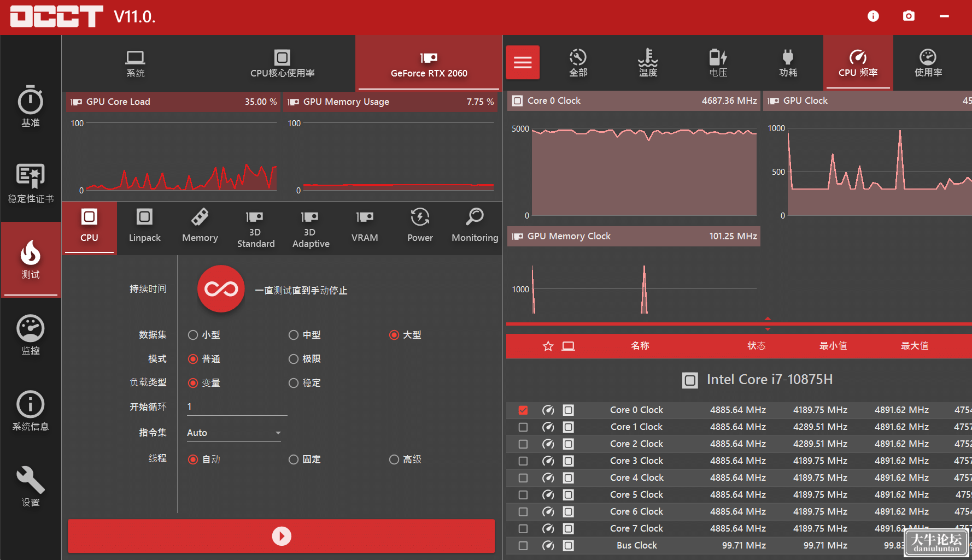Image resolution: width=972 pixels, height=560 pixels.
Task: Open the 稳定性证书 certificate section
Action: pos(31,183)
